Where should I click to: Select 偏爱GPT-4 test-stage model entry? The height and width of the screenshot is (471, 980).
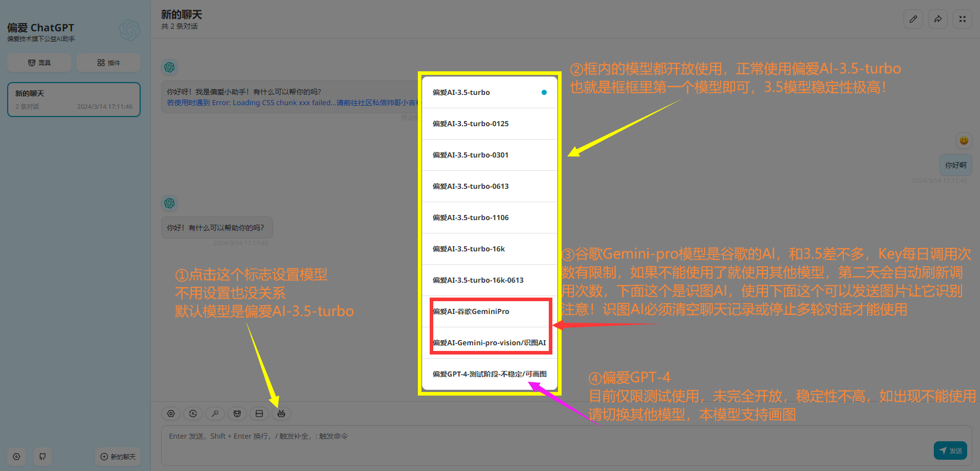489,374
